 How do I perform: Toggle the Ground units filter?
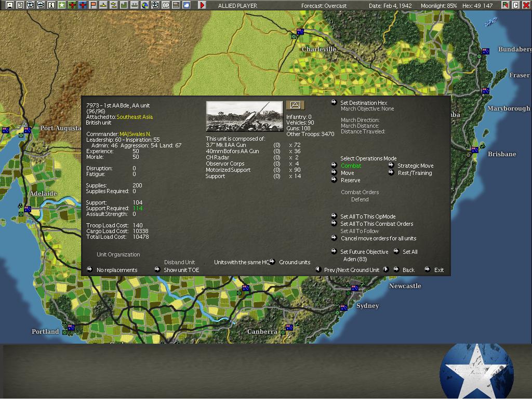(x=295, y=262)
